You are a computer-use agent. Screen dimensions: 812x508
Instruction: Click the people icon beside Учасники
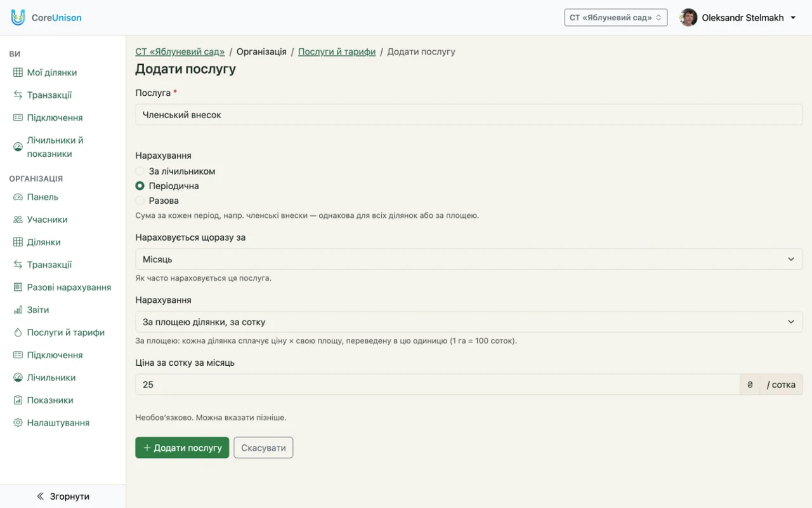[x=18, y=220]
